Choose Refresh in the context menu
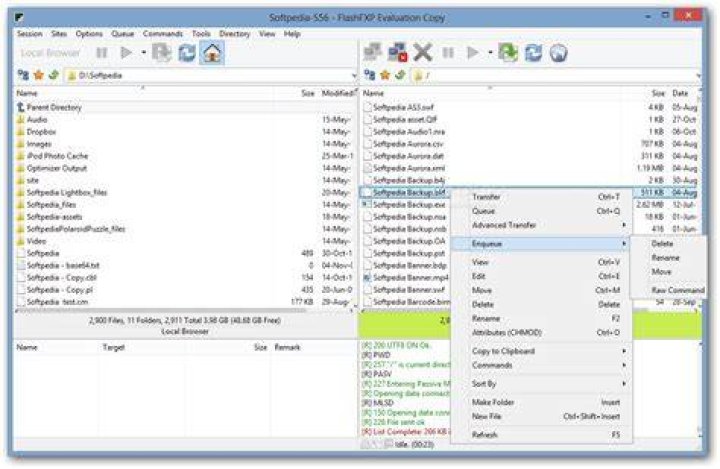The width and height of the screenshot is (720, 469). [541, 435]
